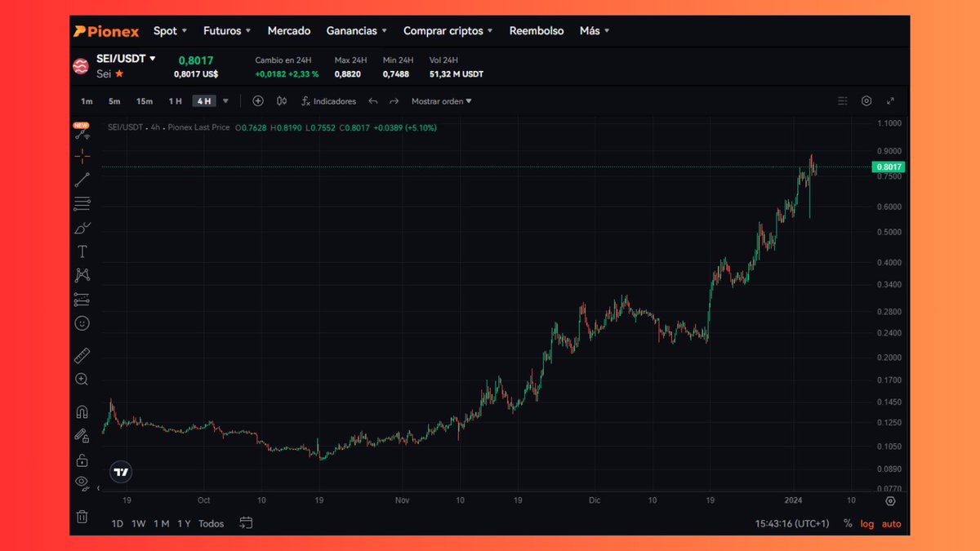
Task: Toggle hide all drawings eye icon
Action: [x=82, y=482]
